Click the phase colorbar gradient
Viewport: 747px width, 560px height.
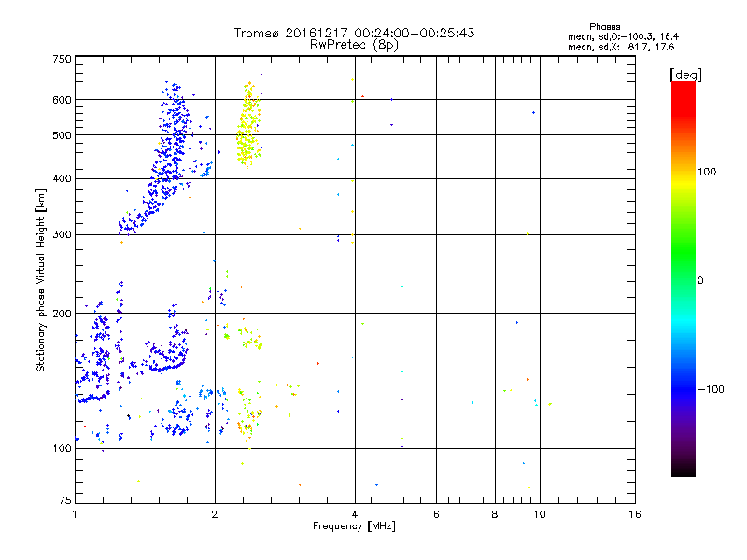click(x=684, y=278)
